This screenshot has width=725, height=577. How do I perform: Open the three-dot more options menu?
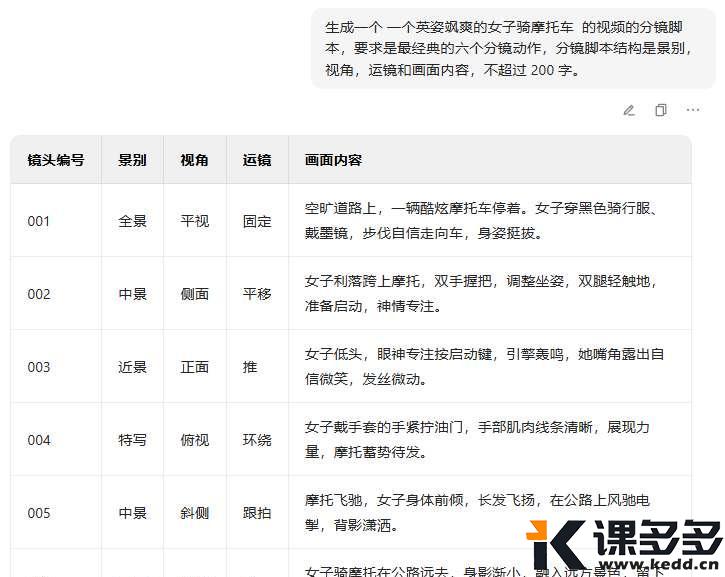pos(693,110)
